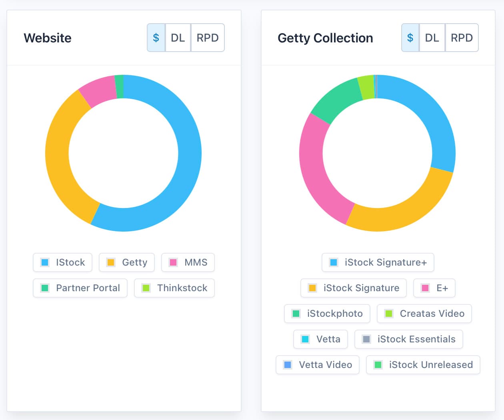This screenshot has height=420, width=504.
Task: Click the Vetta cyan legend icon
Action: click(x=305, y=339)
